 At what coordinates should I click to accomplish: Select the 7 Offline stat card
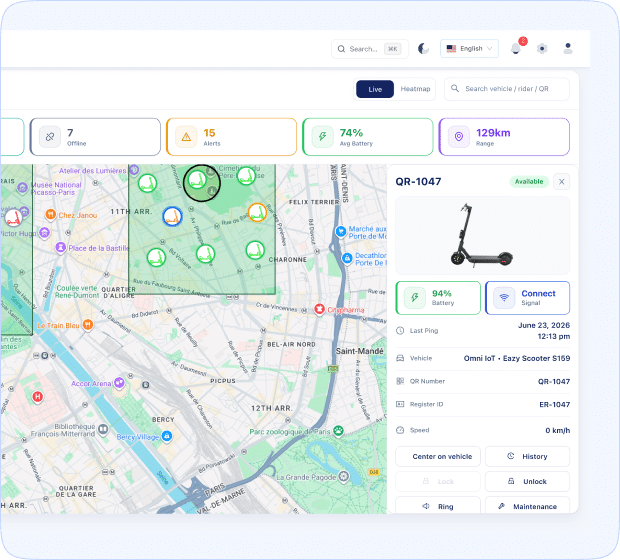pyautogui.click(x=95, y=137)
